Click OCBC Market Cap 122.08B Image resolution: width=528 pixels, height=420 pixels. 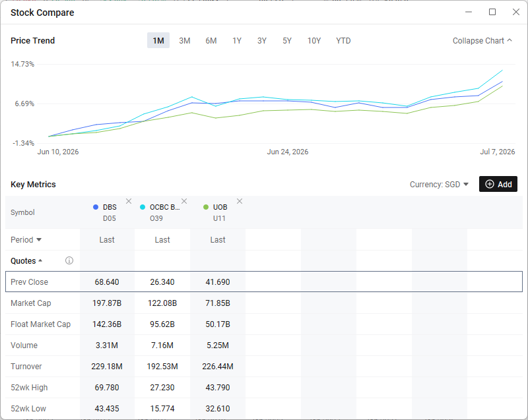point(162,303)
